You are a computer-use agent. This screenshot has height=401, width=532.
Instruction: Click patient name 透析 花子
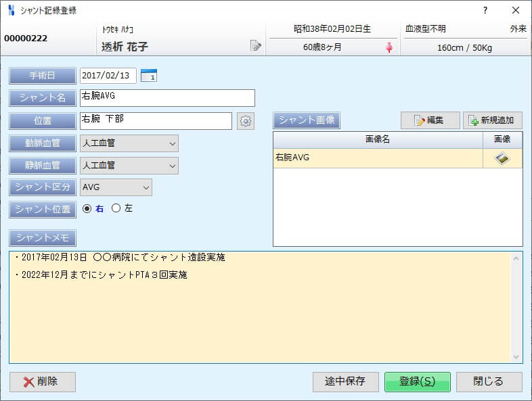coord(125,47)
